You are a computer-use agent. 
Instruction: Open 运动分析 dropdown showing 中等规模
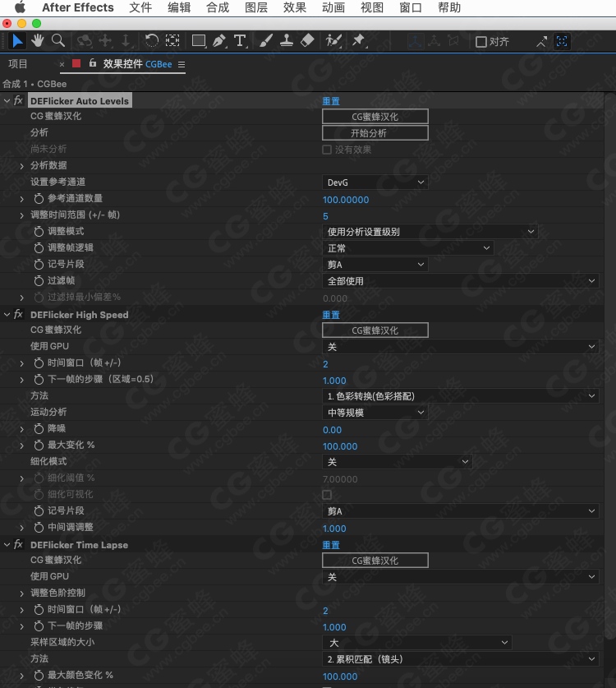tap(375, 413)
